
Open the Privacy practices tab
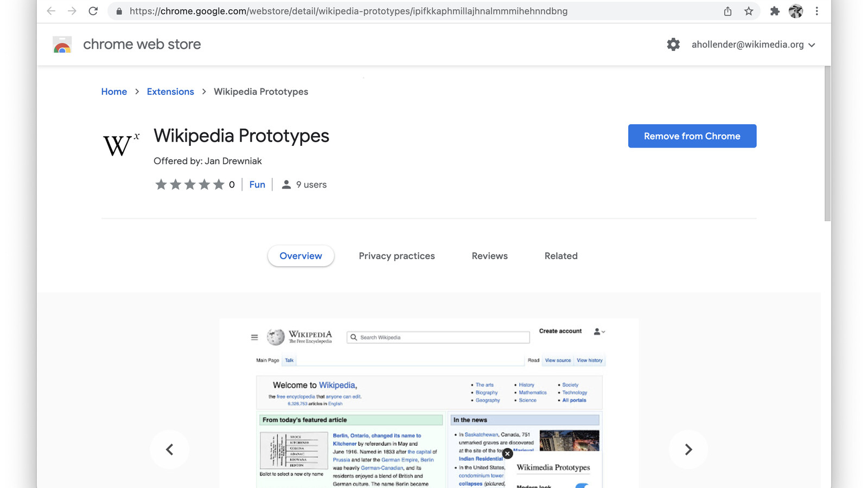coord(396,255)
